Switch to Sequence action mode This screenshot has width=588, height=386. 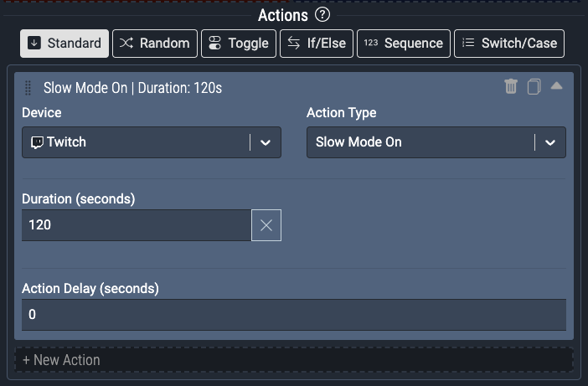point(404,44)
